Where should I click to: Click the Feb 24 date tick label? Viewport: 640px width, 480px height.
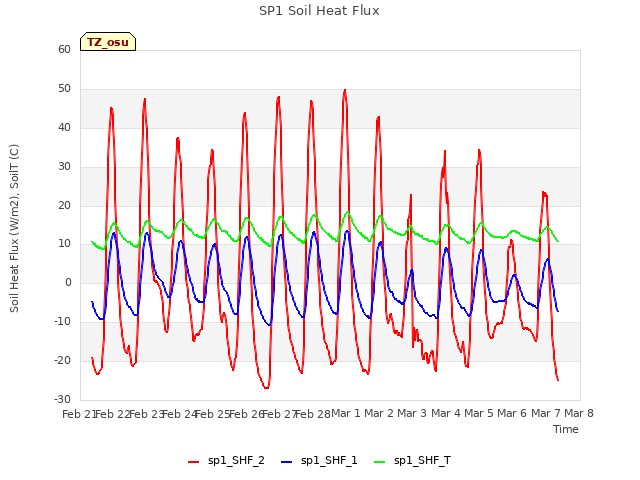point(179,414)
